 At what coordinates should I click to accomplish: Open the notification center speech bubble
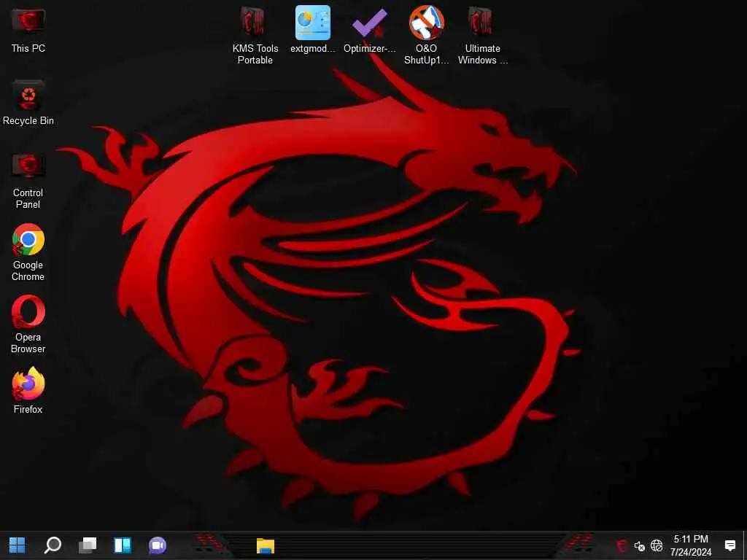pyautogui.click(x=729, y=545)
